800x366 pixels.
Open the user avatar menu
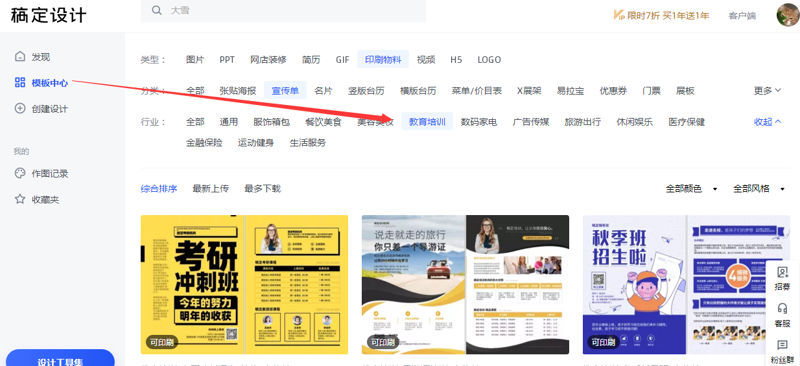pos(788,15)
